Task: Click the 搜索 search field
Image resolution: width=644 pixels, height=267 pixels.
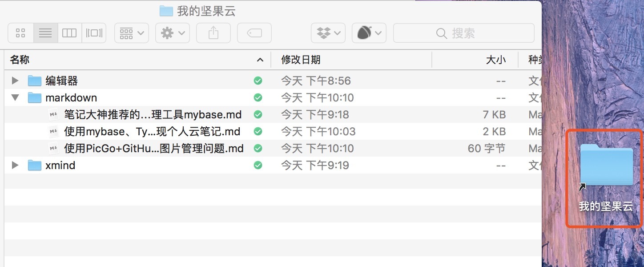Action: coord(464,33)
